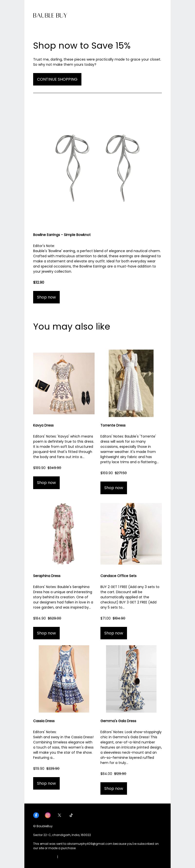Click the CONTINUE SHOPPING button
This screenshot has height=868, width=195.
pos(57,79)
